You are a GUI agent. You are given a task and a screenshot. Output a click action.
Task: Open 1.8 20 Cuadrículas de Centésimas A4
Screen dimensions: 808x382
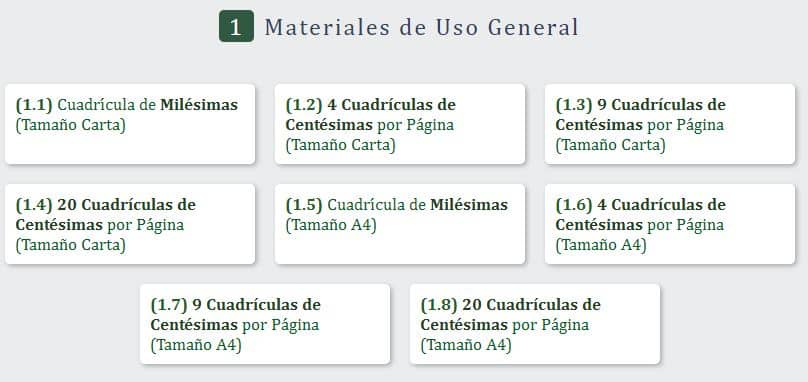click(x=535, y=324)
